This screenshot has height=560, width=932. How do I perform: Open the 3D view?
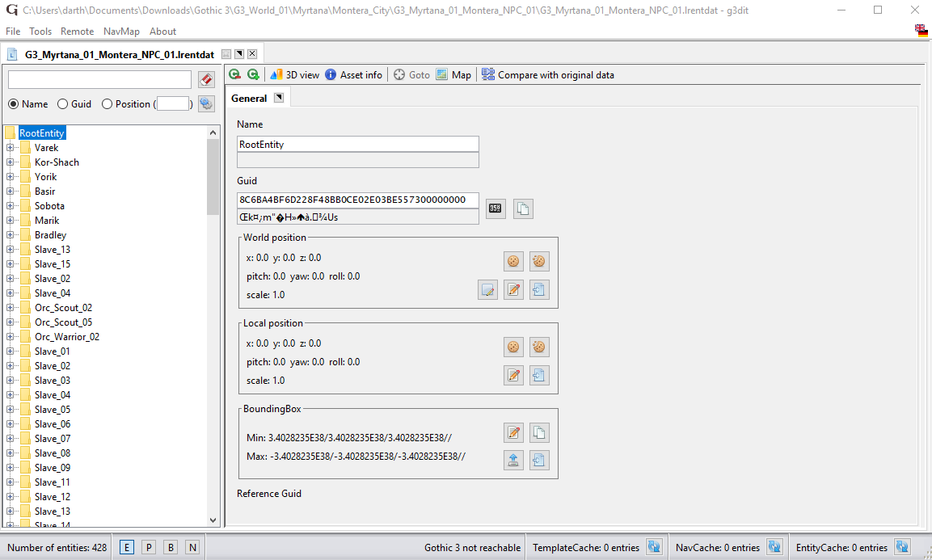point(295,75)
